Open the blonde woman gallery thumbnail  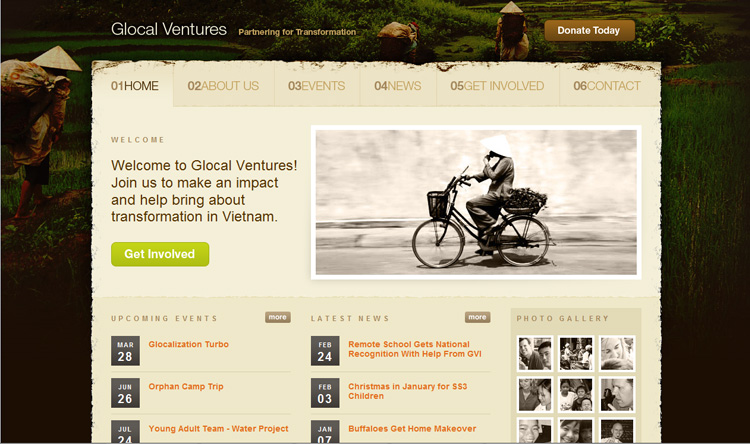[x=617, y=354]
